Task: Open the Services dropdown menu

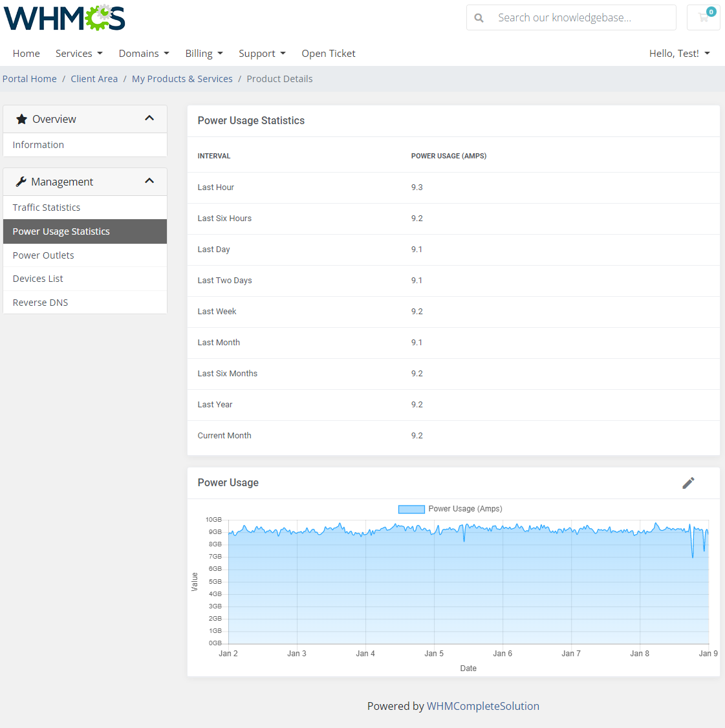Action: 79,54
